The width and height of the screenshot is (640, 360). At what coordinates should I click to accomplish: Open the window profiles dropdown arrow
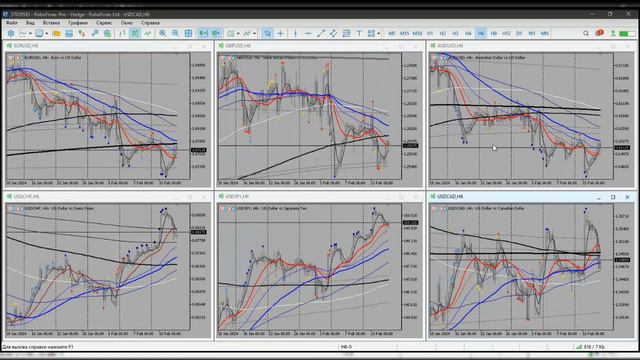47,33
